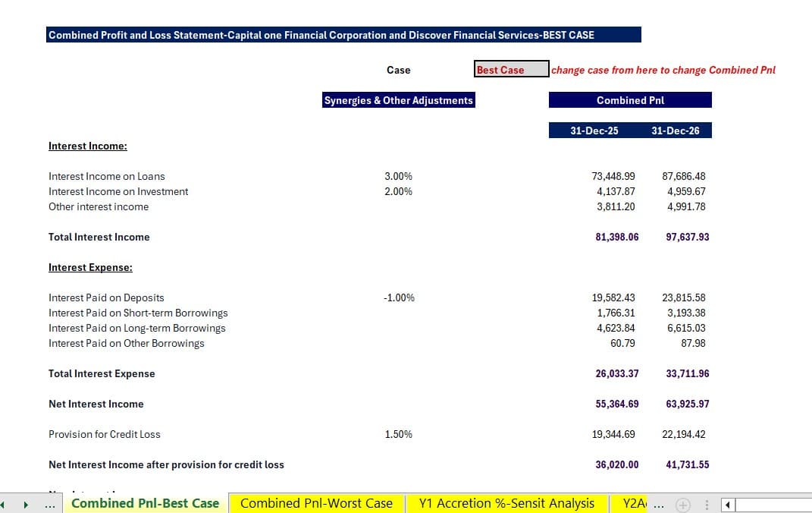
Task: Click the 4,959.67 investment income value
Action: pos(686,191)
